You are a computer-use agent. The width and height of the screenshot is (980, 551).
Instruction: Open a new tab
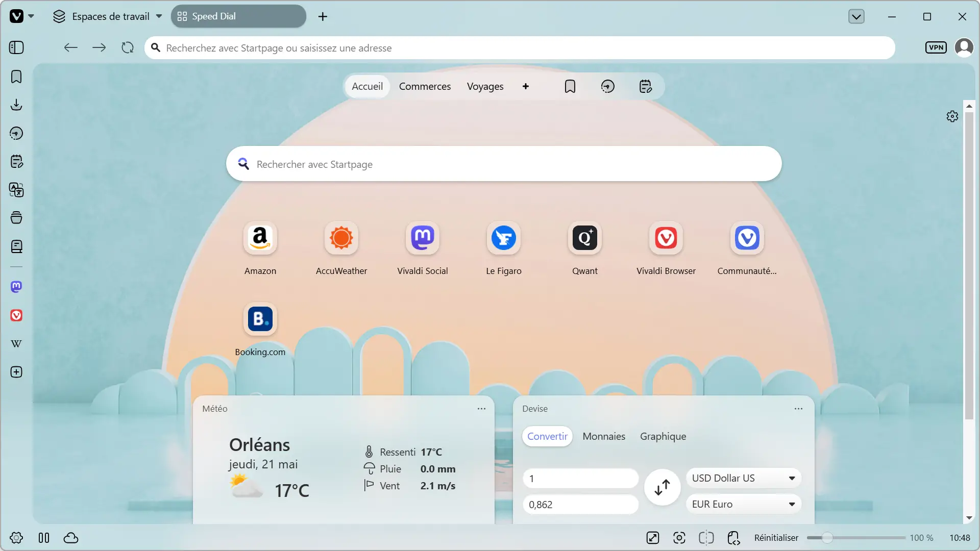tap(323, 16)
